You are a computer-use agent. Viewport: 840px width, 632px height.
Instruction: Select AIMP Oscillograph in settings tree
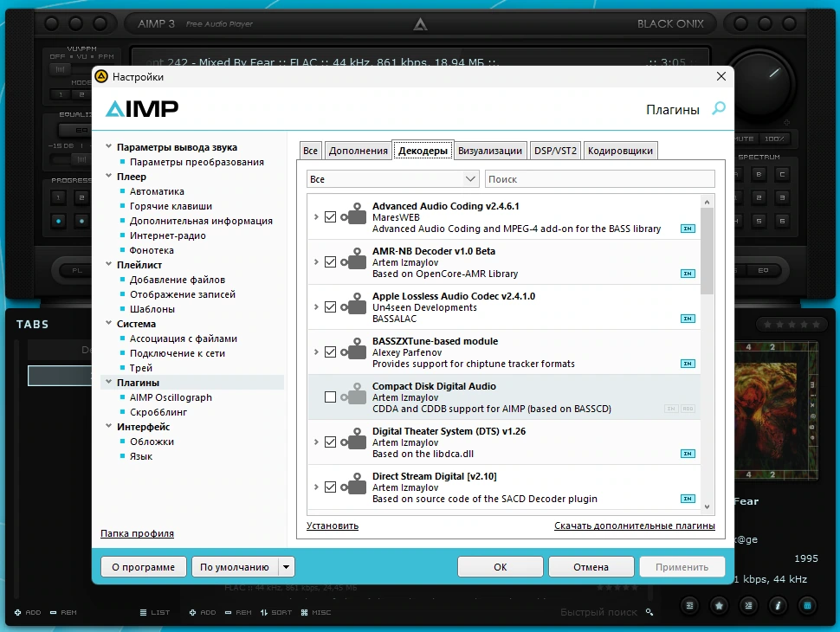click(171, 397)
